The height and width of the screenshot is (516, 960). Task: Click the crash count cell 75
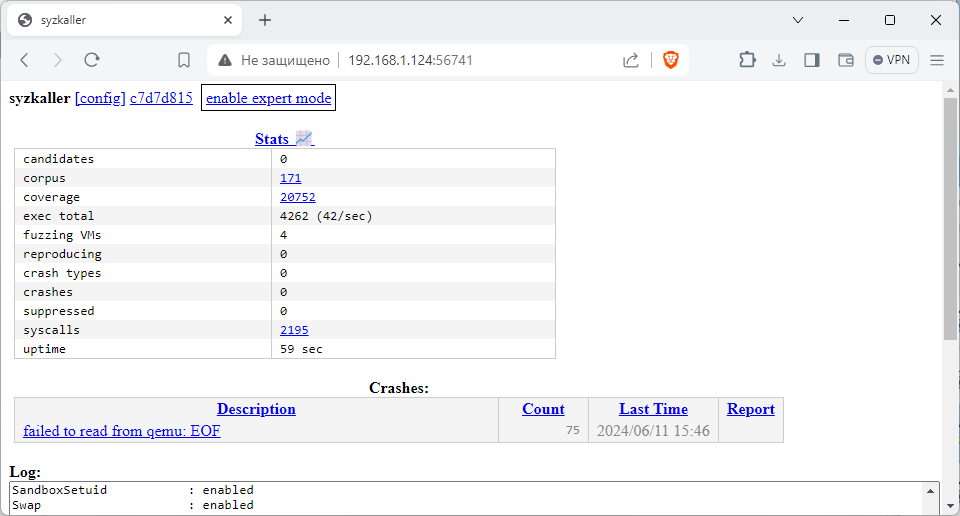click(x=572, y=430)
